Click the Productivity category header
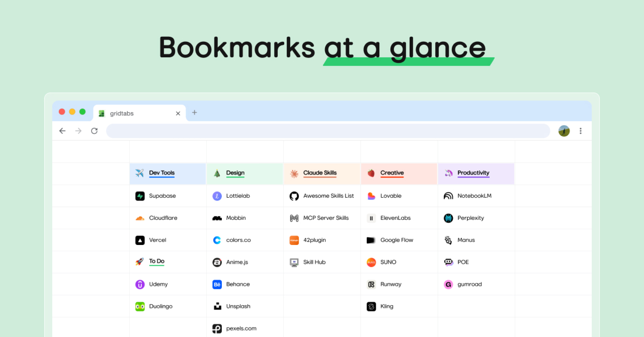The height and width of the screenshot is (337, 644). (476, 174)
